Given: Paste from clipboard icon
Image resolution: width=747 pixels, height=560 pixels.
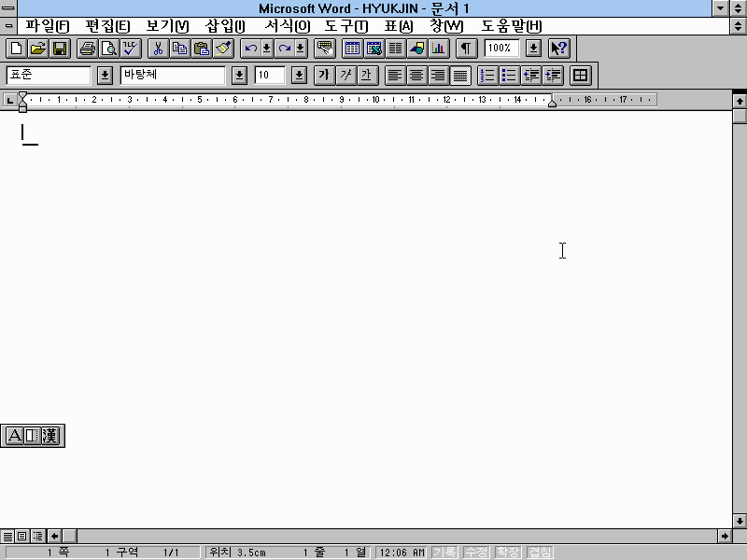Looking at the screenshot, I should point(202,49).
